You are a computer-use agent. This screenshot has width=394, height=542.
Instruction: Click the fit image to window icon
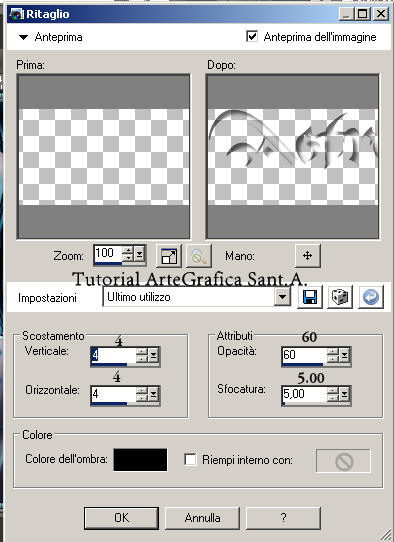coord(169,256)
